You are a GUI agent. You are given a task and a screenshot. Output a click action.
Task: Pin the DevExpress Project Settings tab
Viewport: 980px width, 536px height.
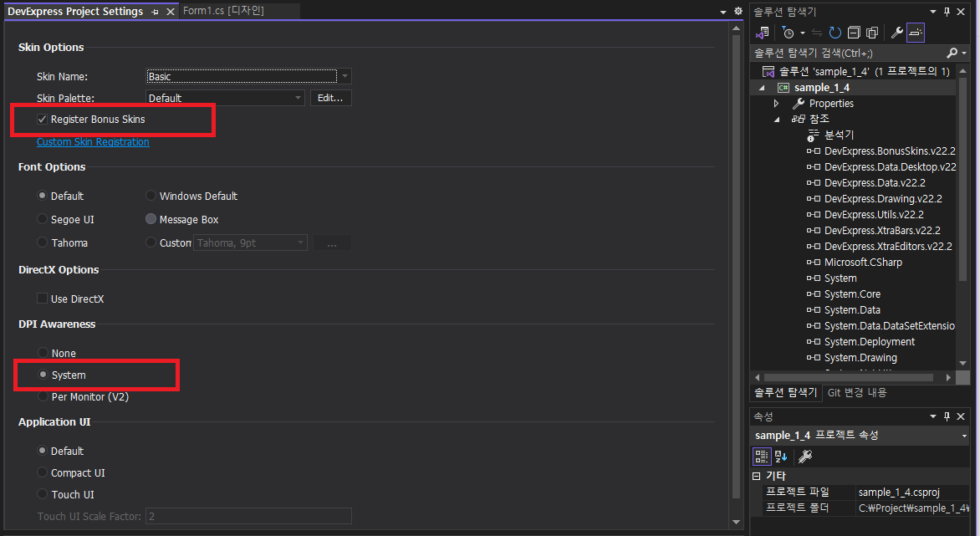[x=155, y=12]
